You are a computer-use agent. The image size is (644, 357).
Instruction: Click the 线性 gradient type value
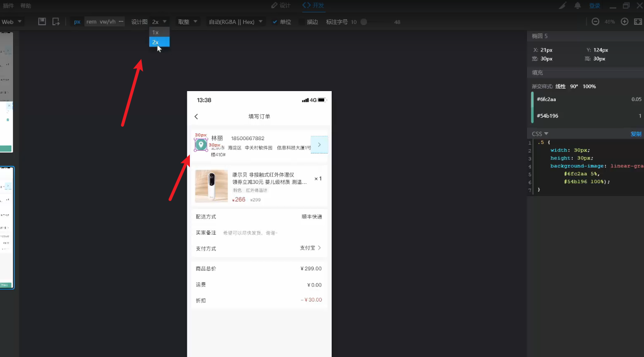point(560,86)
